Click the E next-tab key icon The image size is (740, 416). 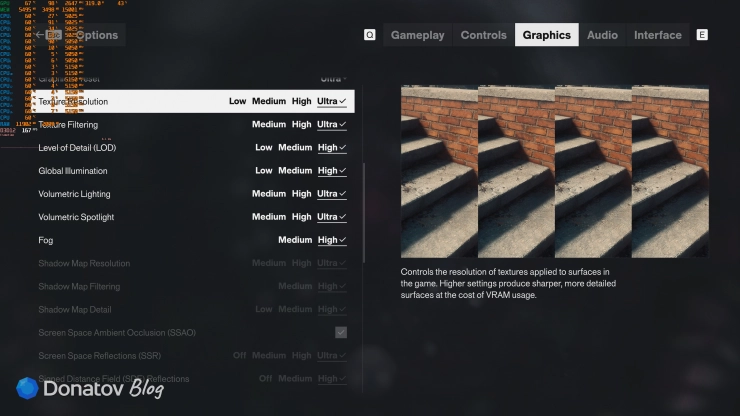pyautogui.click(x=702, y=35)
